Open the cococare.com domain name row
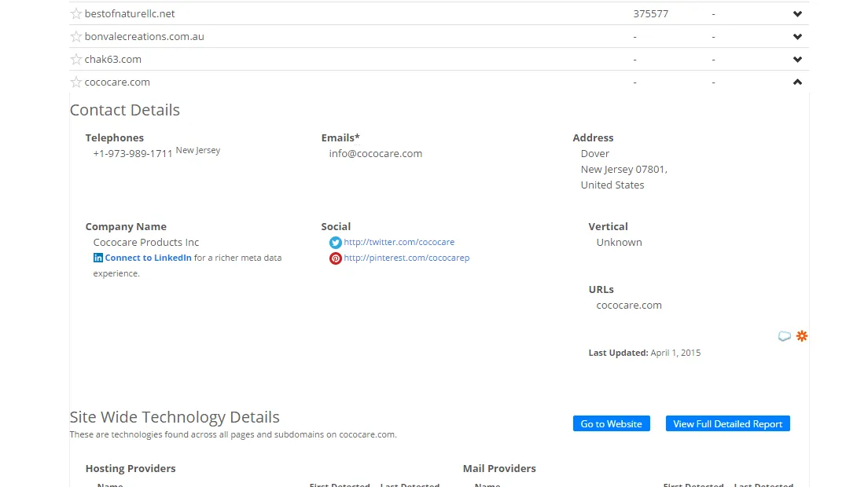Image resolution: width=868 pixels, height=487 pixels. click(x=117, y=82)
